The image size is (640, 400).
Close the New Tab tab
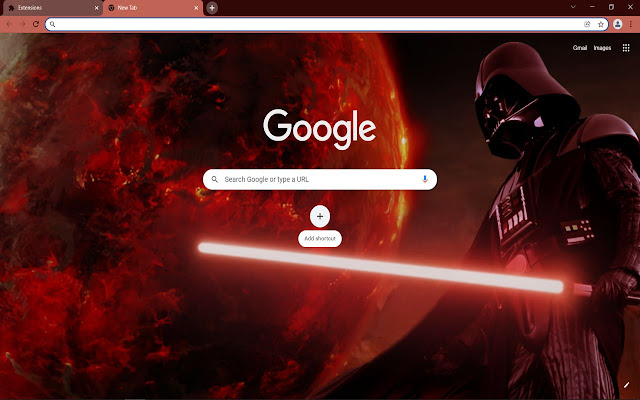click(196, 8)
